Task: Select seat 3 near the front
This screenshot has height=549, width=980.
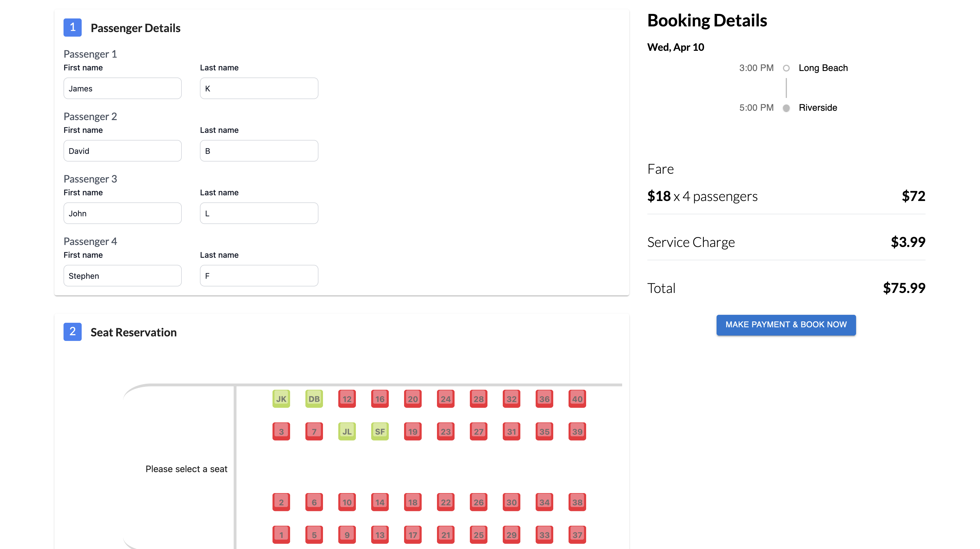Action: pyautogui.click(x=281, y=431)
